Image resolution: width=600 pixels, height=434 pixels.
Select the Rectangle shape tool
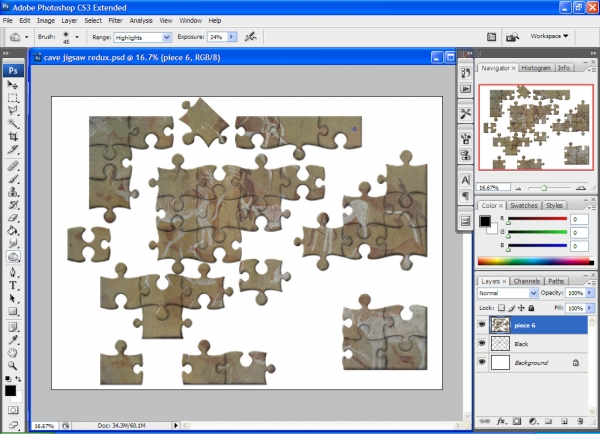(x=13, y=312)
